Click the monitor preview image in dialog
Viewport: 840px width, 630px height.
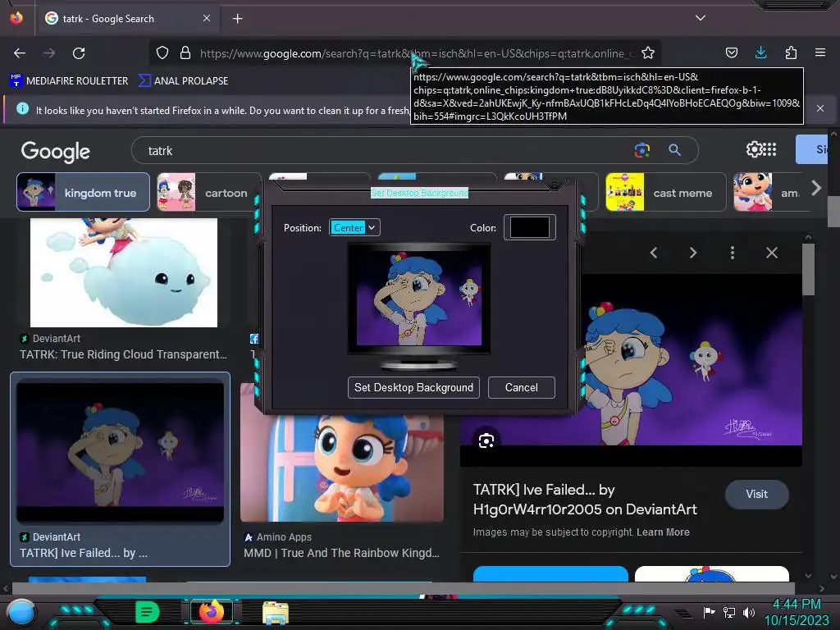coord(419,299)
